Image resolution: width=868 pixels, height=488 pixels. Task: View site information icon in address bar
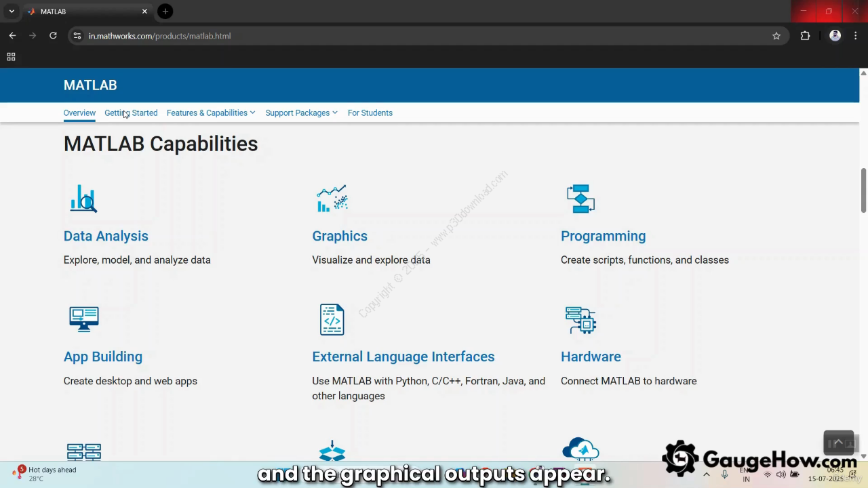(x=77, y=36)
